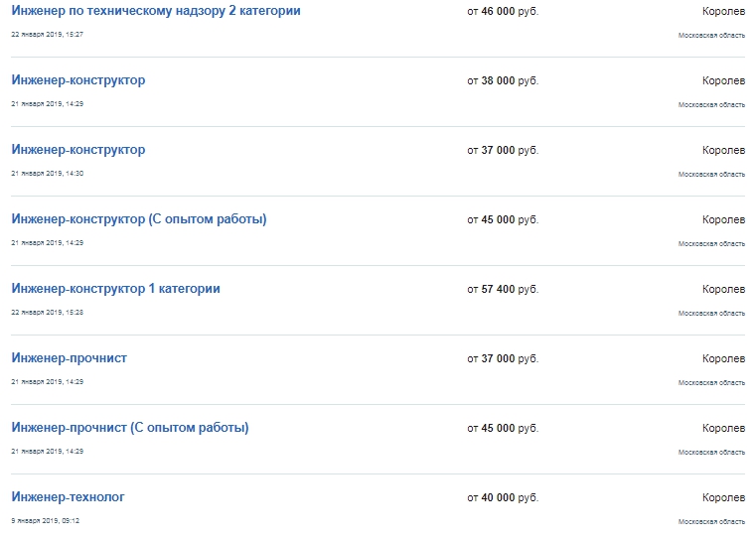756x540 pixels.
Task: Click the date 9 января 2019, 09:12
Action: click(x=46, y=521)
